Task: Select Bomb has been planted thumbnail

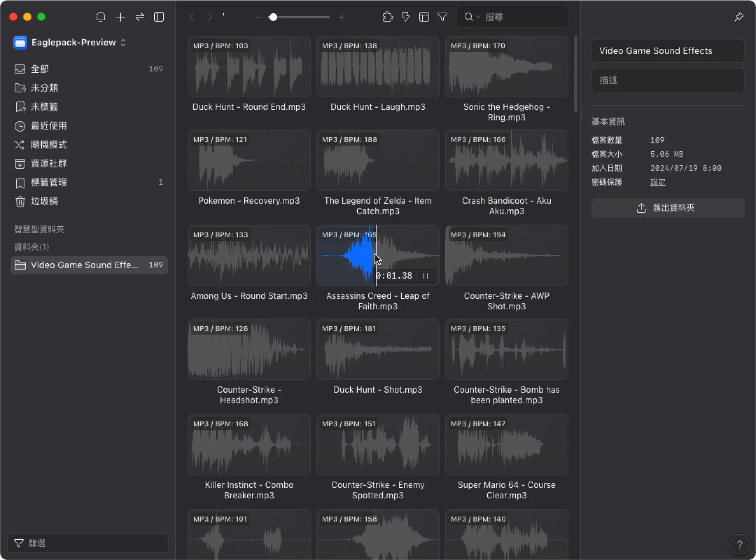Action: point(506,349)
